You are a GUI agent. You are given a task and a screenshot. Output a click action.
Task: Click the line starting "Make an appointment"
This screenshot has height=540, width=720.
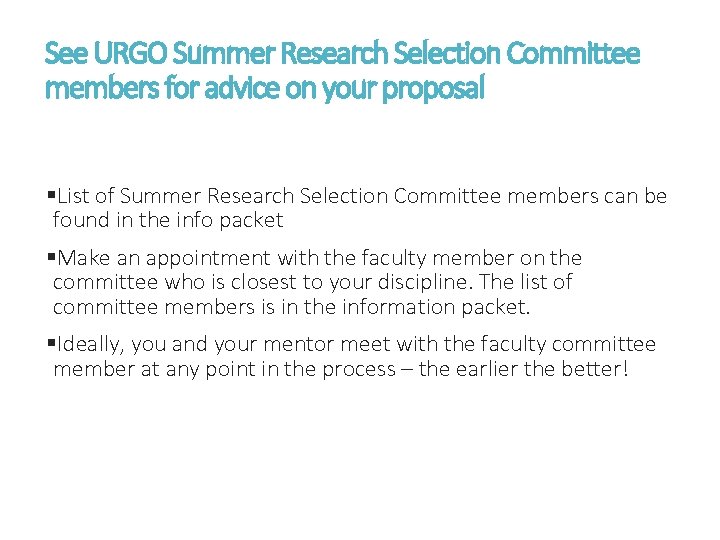[320, 259]
